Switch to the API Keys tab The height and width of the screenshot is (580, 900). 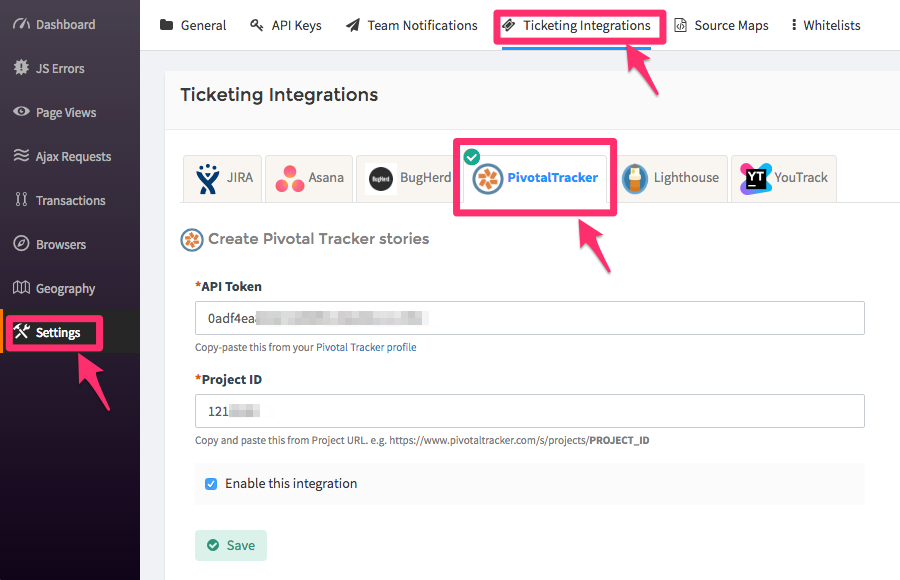tap(286, 25)
